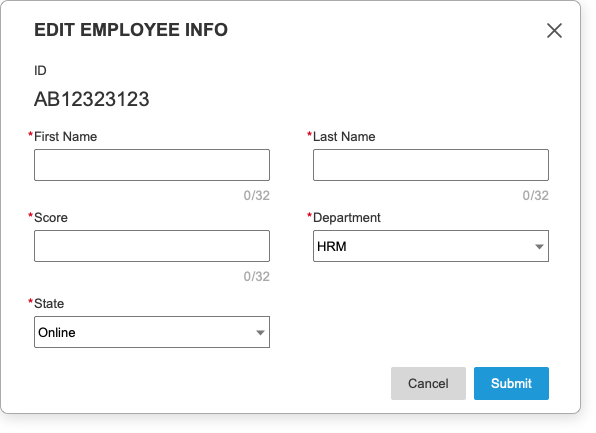
Task: Open the State dropdown showing Online
Action: (x=152, y=332)
